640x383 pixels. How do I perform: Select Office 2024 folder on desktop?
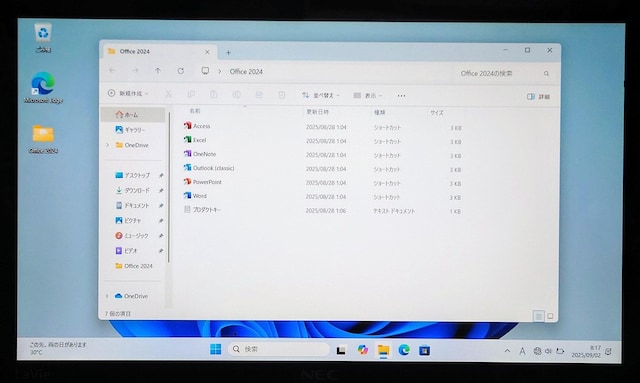pyautogui.click(x=43, y=139)
